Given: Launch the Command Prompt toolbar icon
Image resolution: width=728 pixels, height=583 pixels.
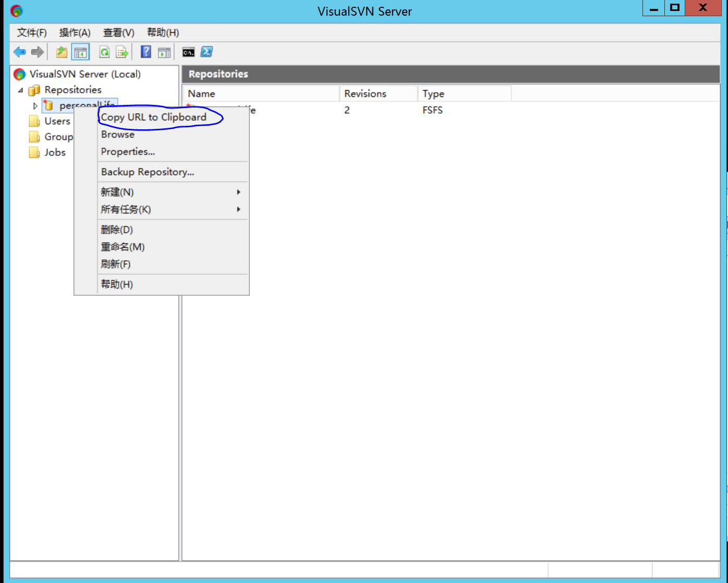Looking at the screenshot, I should (188, 52).
